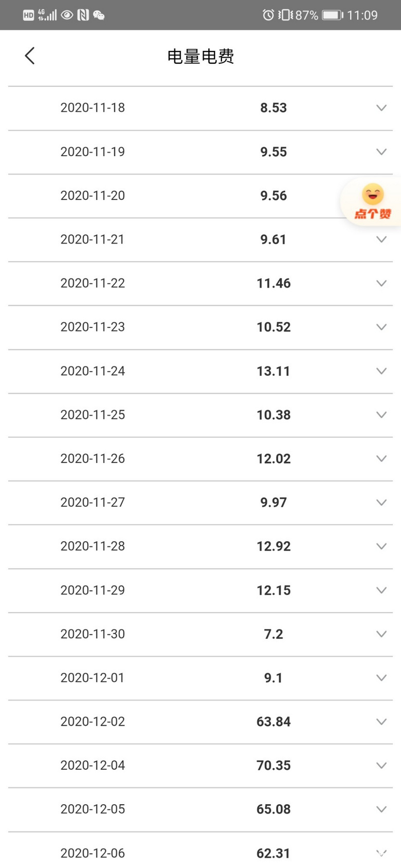Image resolution: width=401 pixels, height=868 pixels.
Task: Expand the 2020-11-18 row chevron
Action: click(381, 108)
